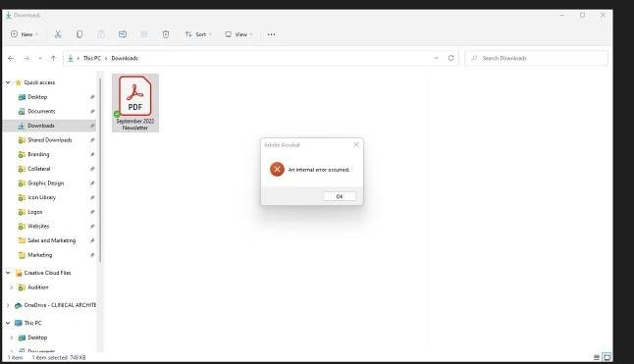Expand the Audition folder
Screen dimensions: 634x364
[12, 287]
